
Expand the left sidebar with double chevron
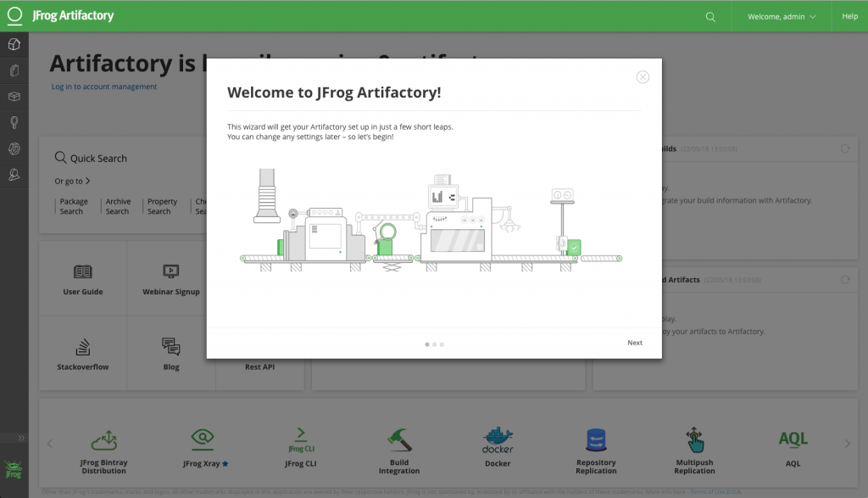click(21, 439)
